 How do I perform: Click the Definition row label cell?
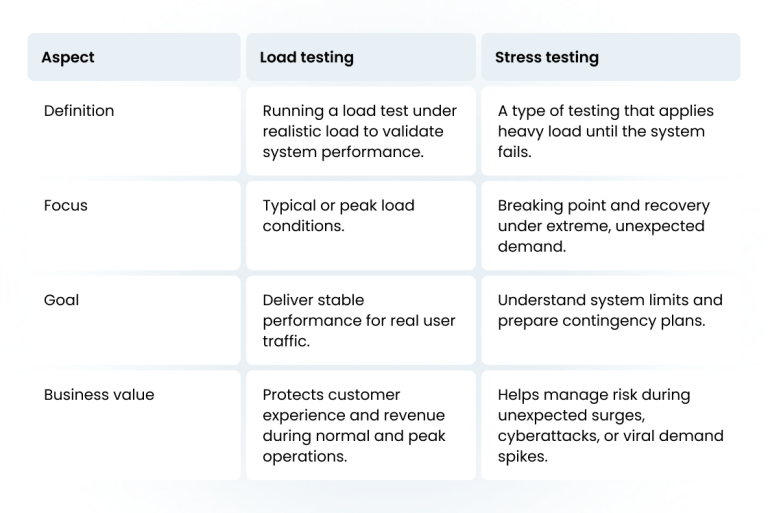(x=79, y=111)
